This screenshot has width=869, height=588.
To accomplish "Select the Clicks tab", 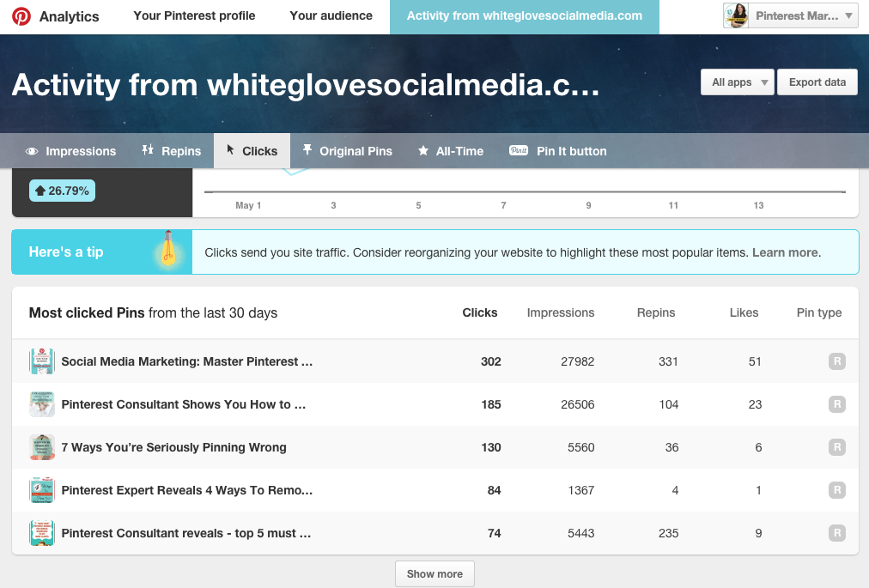I will click(x=252, y=151).
